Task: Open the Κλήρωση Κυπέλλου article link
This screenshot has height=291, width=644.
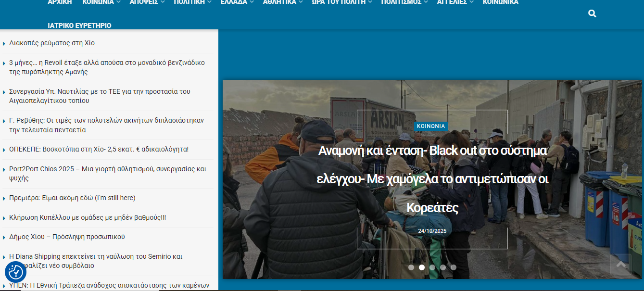Action: click(88, 217)
